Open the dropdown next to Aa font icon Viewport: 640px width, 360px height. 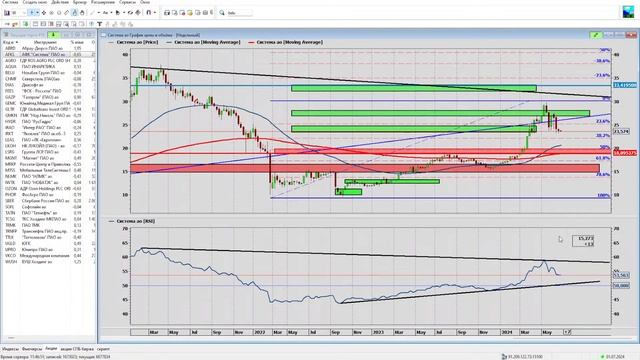111,13
